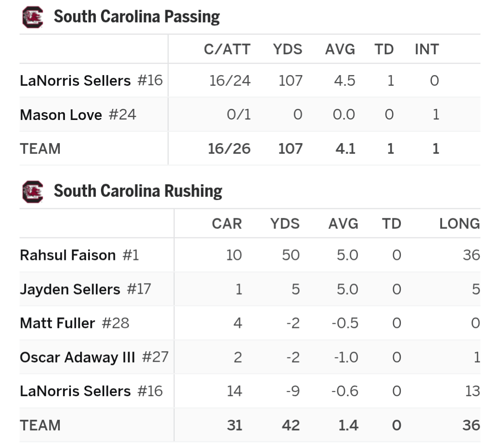Click the South Carolina logo beside Passing
The image size is (500, 448).
32,18
